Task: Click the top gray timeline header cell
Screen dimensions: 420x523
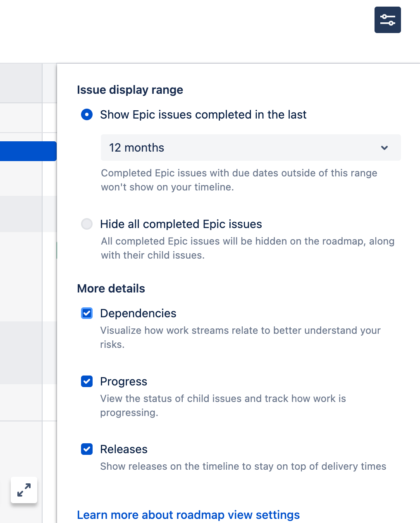Action: click(21, 83)
